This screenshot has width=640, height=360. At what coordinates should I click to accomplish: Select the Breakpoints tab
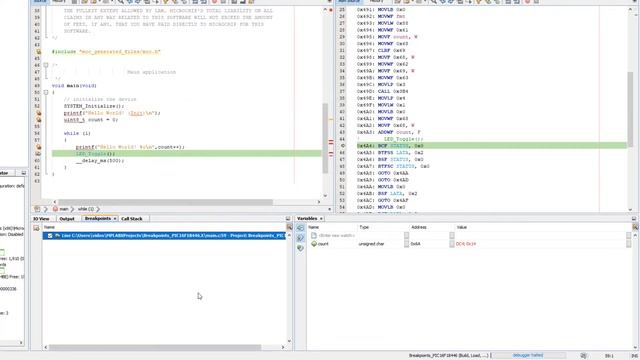[98, 219]
